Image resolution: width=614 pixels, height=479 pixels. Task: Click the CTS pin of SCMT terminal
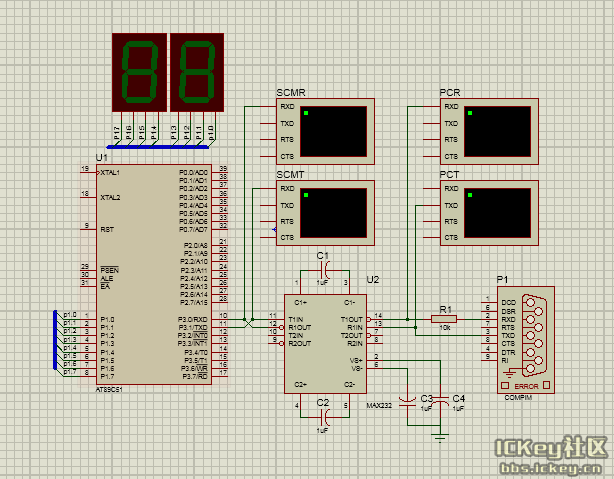pyautogui.click(x=287, y=238)
